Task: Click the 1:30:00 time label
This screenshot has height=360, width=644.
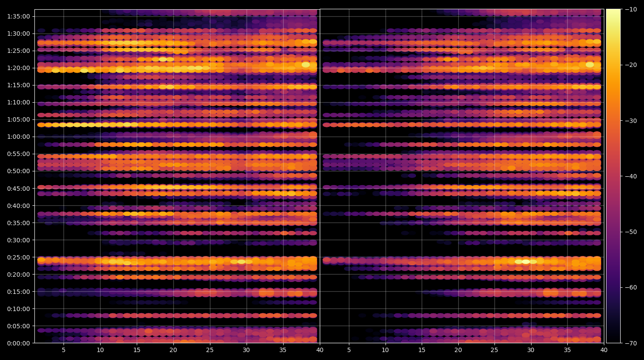Action: pyautogui.click(x=19, y=33)
